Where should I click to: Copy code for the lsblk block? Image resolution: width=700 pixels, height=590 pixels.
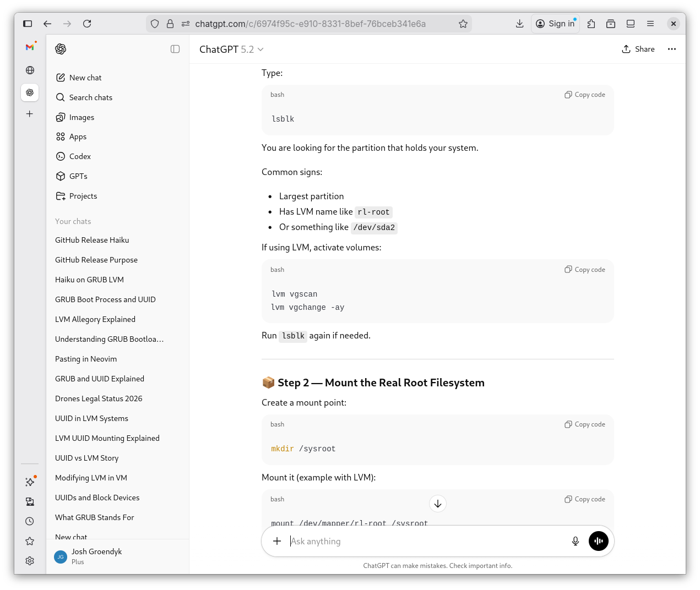point(585,95)
